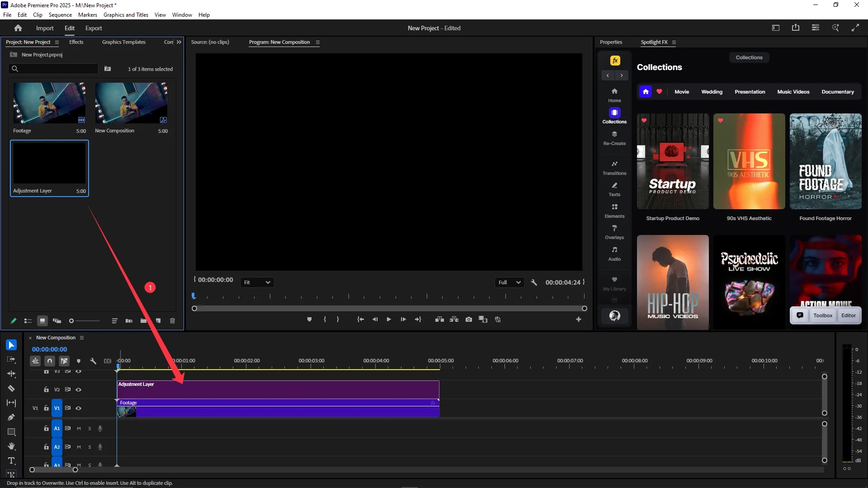The width and height of the screenshot is (868, 488).
Task: Go to next Spotlight FX page arrow
Action: click(x=622, y=75)
